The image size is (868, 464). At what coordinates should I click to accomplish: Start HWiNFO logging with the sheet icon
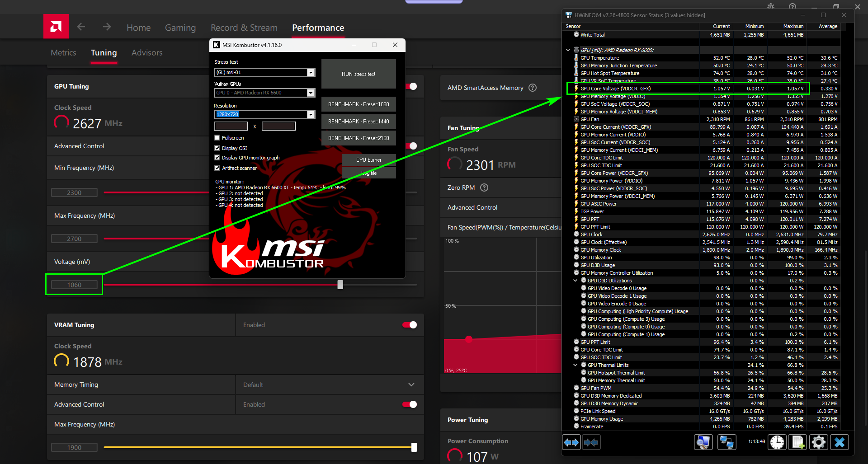pos(798,442)
